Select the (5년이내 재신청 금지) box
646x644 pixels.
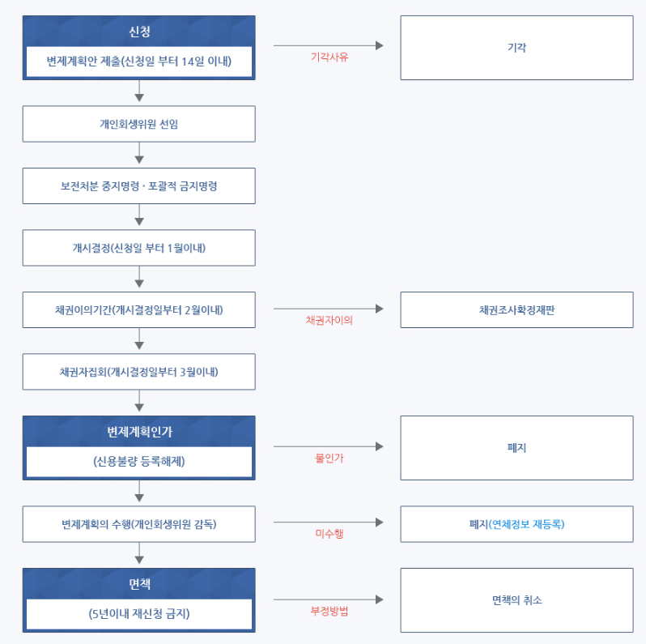pos(139,614)
